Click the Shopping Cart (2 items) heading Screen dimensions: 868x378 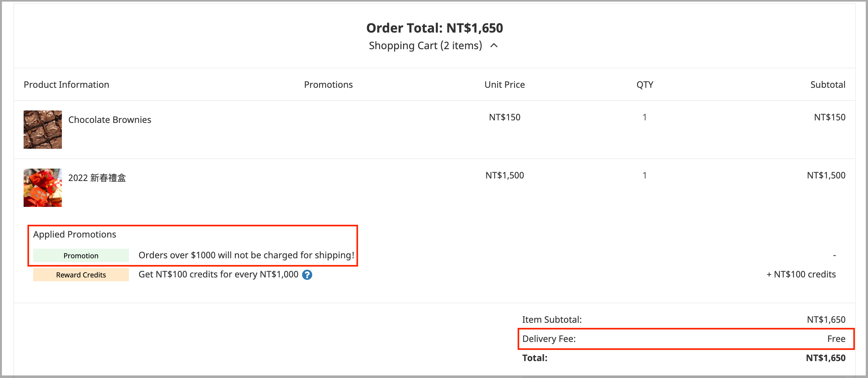tap(425, 46)
